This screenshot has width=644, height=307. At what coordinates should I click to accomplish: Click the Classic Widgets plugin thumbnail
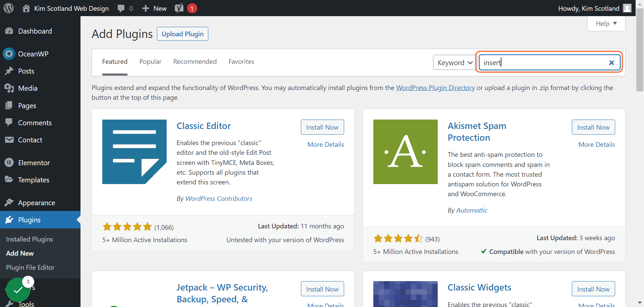(x=406, y=294)
